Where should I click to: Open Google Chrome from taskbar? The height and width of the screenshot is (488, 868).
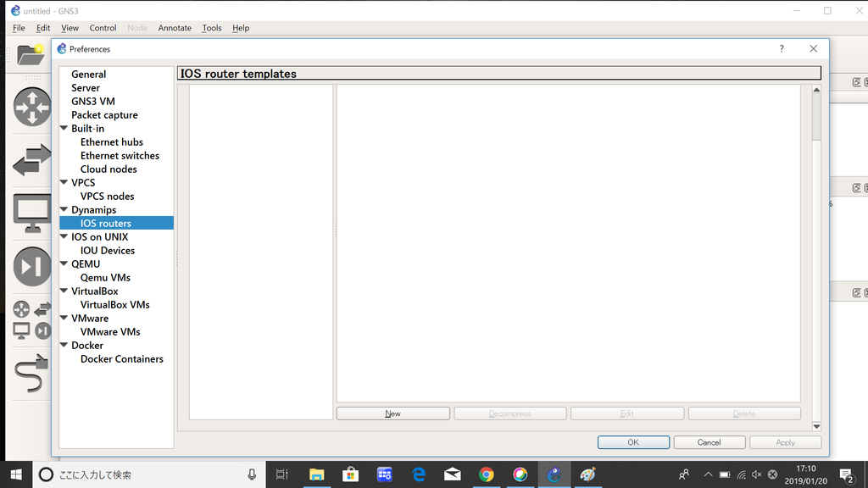coord(486,474)
